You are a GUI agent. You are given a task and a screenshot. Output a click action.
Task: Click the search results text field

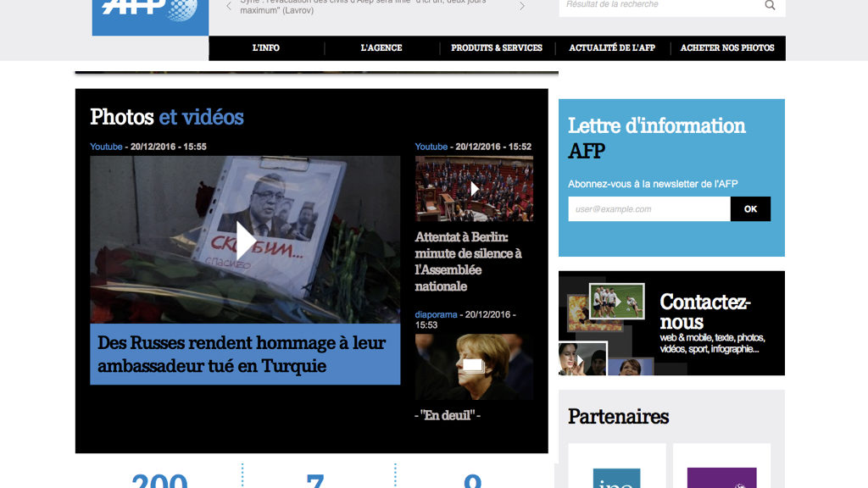657,5
